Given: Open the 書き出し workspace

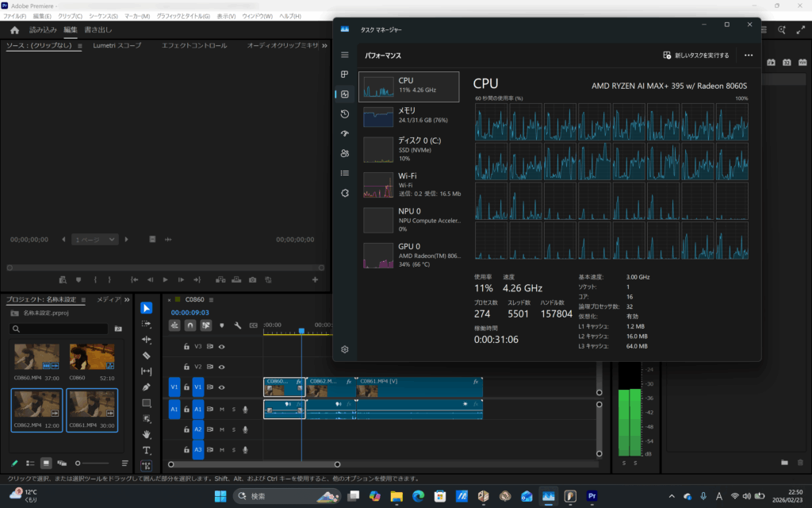Looking at the screenshot, I should (x=98, y=30).
